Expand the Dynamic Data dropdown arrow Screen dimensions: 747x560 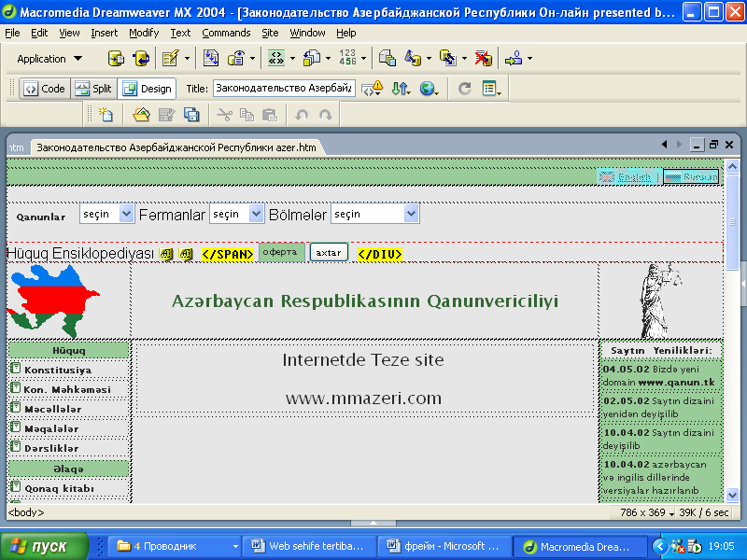(x=188, y=59)
